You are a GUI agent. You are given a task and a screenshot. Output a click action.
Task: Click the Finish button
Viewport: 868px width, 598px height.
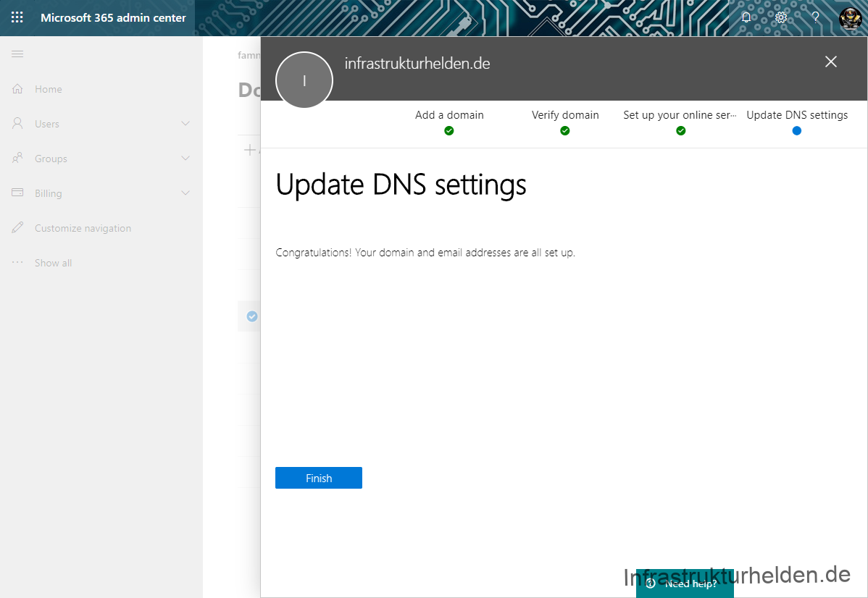(x=318, y=478)
